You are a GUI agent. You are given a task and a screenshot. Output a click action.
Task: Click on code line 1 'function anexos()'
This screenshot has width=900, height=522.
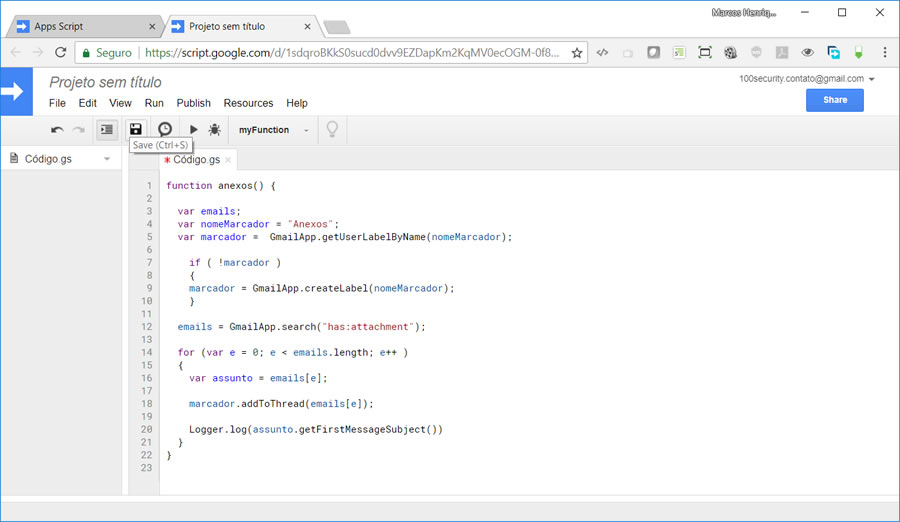click(220, 185)
